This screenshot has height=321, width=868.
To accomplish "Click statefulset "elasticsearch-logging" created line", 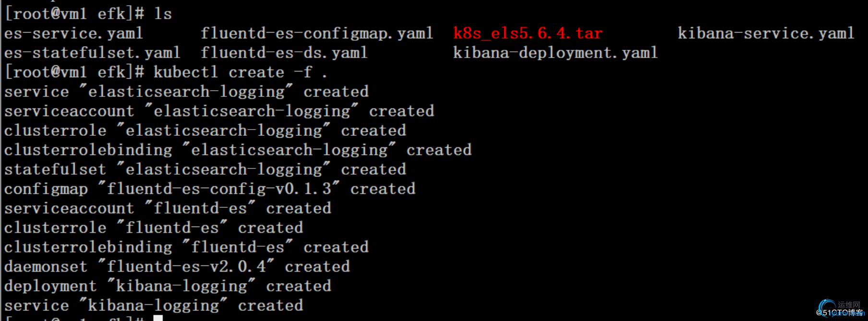I will (x=205, y=169).
